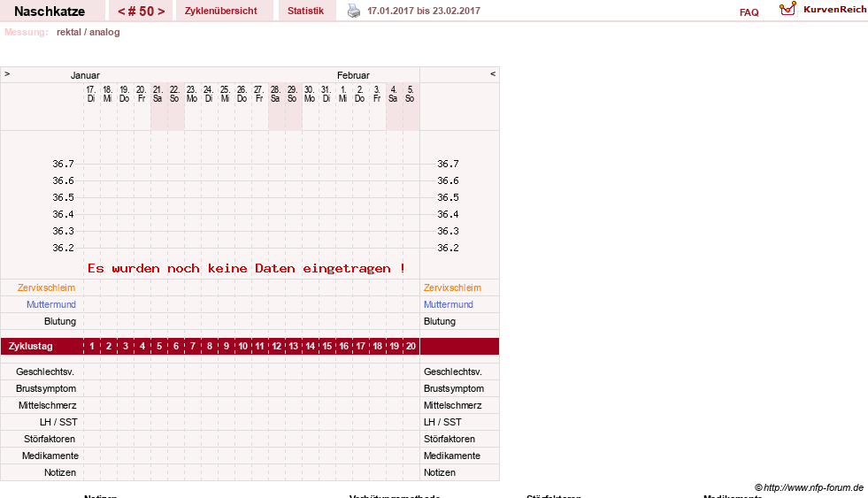The image size is (868, 498).
Task: Select cycle day 14
Action: tap(311, 347)
